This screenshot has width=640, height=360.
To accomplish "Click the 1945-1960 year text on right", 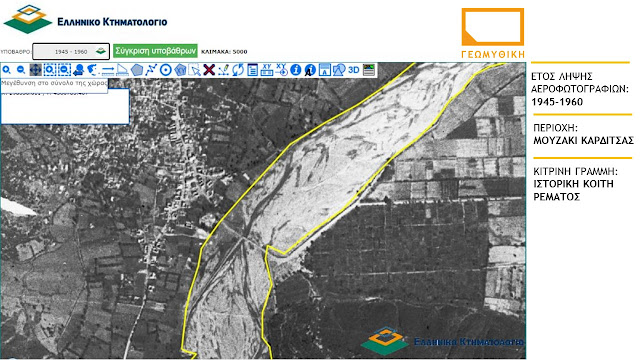I will pyautogui.click(x=557, y=102).
